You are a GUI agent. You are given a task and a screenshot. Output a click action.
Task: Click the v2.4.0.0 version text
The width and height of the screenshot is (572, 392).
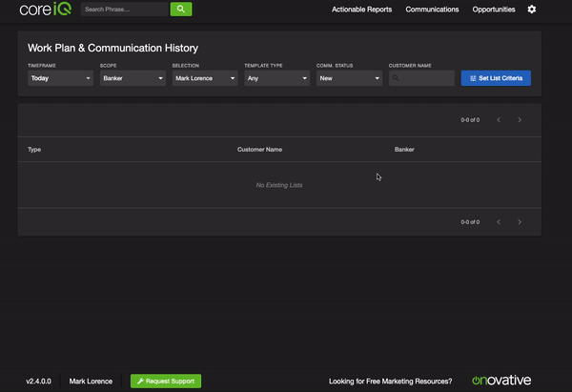(x=38, y=382)
